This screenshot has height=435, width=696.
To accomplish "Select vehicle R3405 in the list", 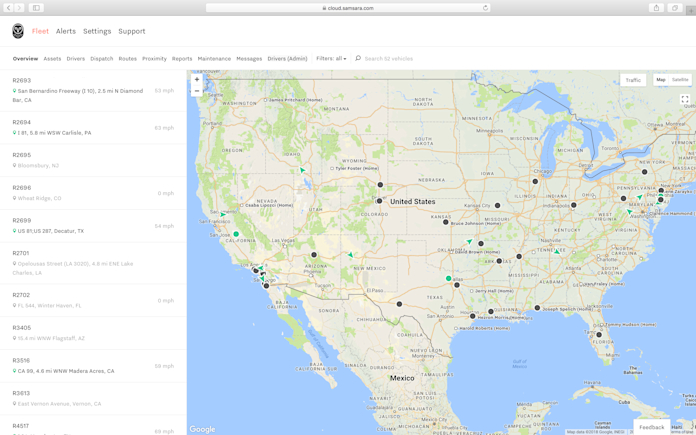I will pyautogui.click(x=93, y=333).
